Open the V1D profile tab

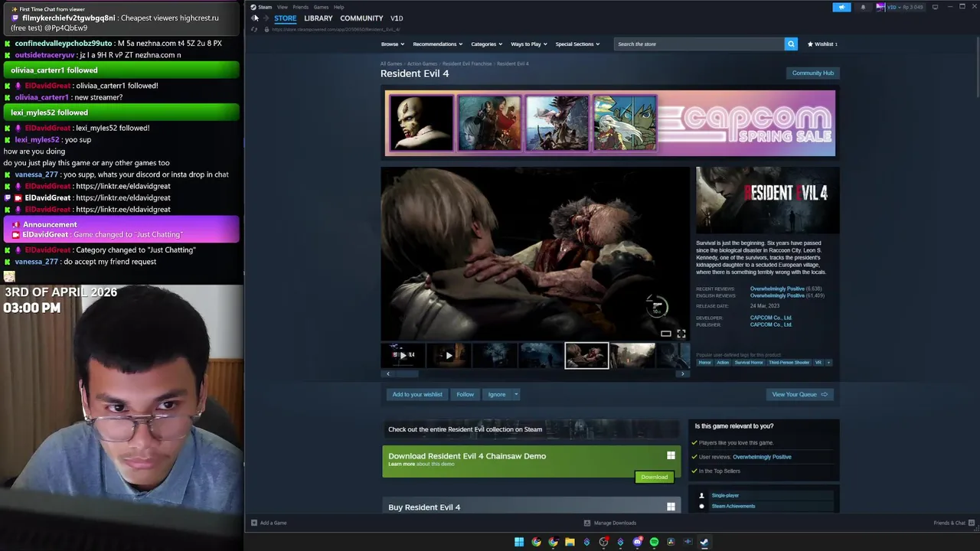(397, 18)
